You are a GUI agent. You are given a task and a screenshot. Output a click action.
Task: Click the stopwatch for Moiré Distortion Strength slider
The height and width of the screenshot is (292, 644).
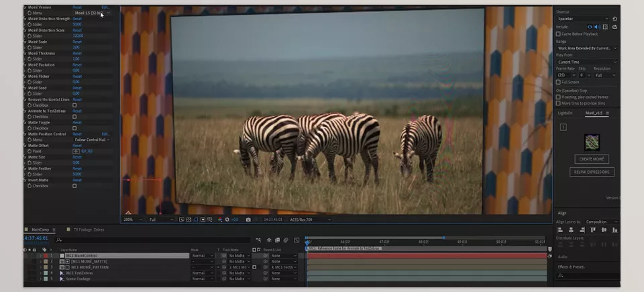[30, 25]
